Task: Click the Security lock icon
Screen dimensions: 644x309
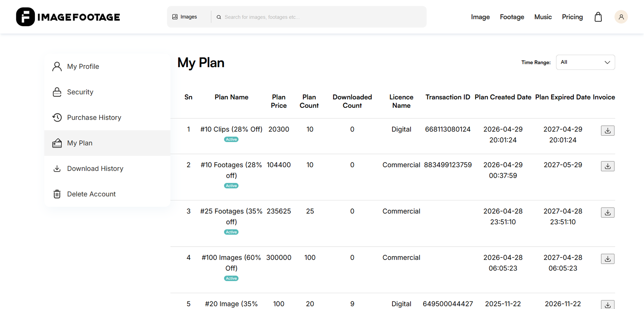Action: pyautogui.click(x=57, y=92)
